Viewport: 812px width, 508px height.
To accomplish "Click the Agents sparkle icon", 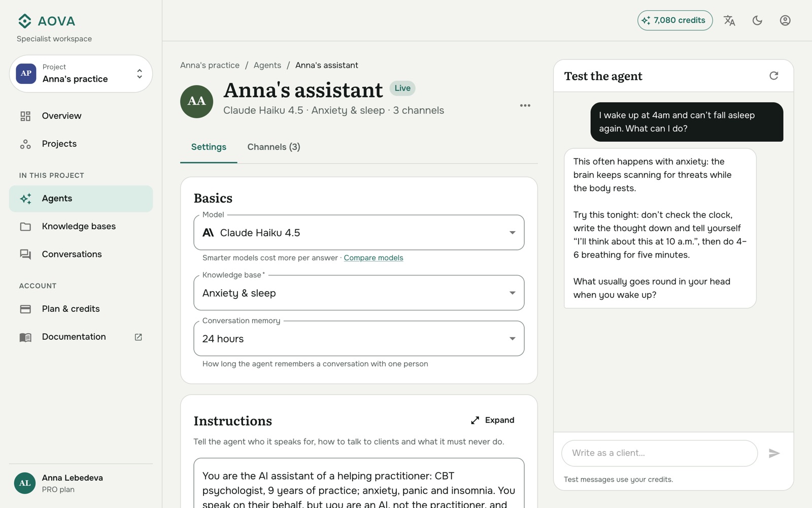I will pyautogui.click(x=25, y=199).
